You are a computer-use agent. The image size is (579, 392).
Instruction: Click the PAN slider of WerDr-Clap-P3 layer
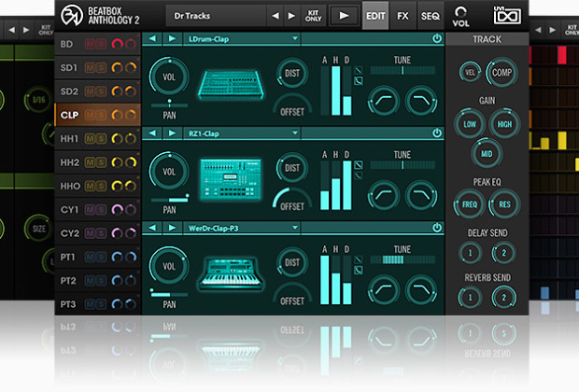point(169,294)
